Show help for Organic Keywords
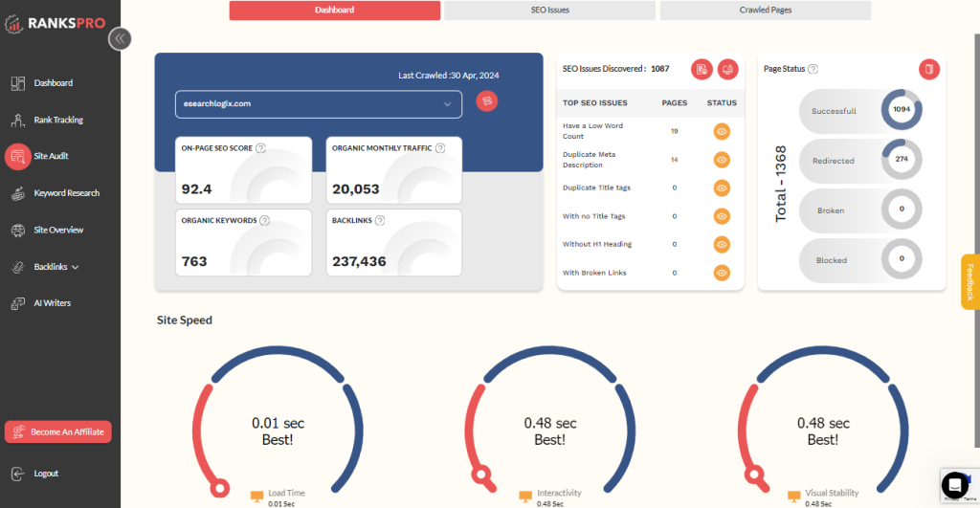The height and width of the screenshot is (508, 980). point(264,221)
